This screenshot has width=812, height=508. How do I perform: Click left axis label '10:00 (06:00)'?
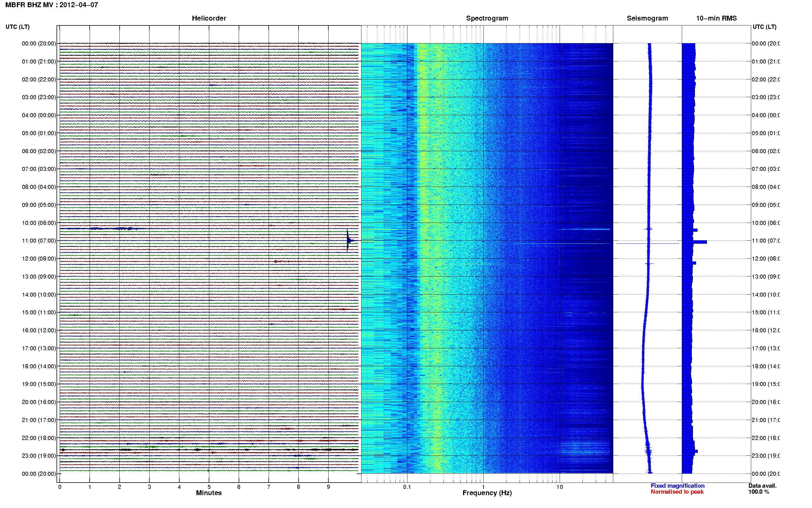pyautogui.click(x=39, y=223)
